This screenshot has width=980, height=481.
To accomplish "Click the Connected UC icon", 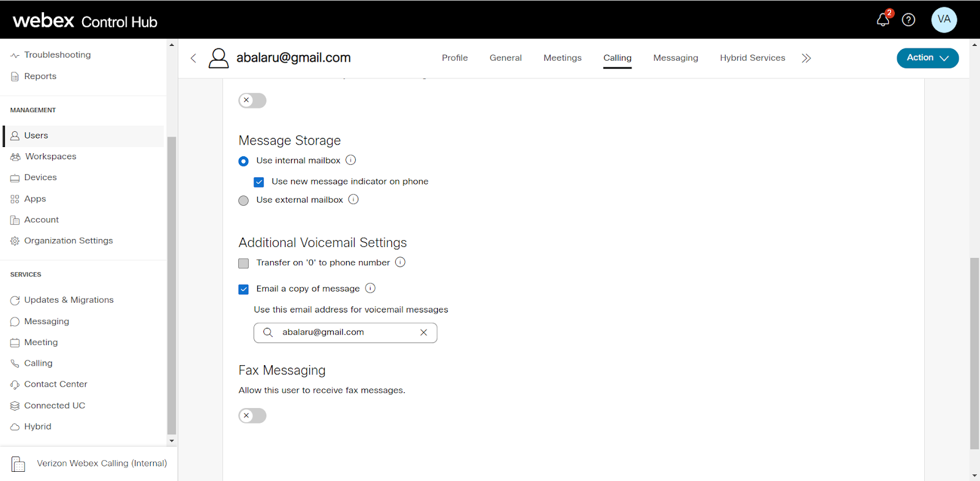I will pyautogui.click(x=15, y=406).
